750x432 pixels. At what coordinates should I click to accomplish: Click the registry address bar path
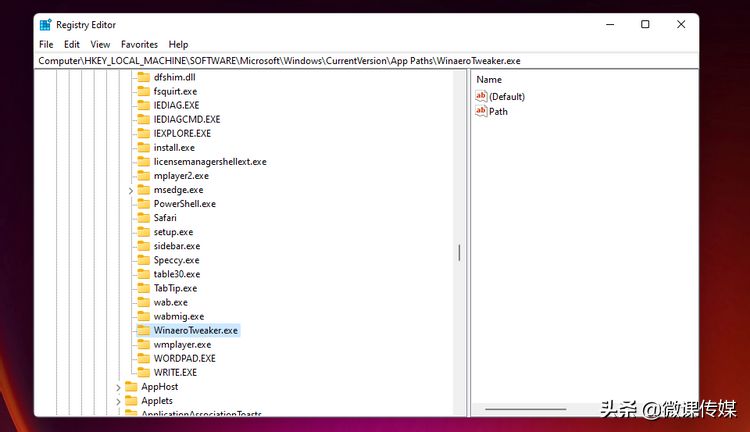coord(279,61)
